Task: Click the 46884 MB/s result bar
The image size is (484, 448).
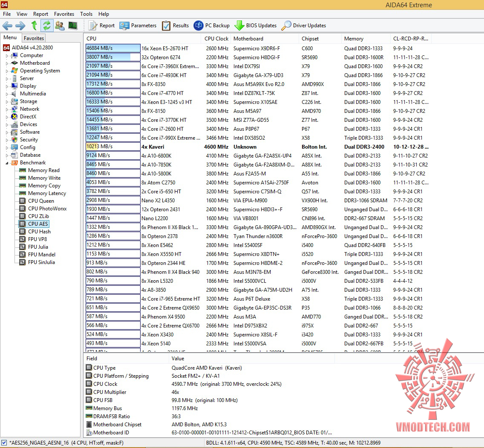Action: pyautogui.click(x=113, y=48)
